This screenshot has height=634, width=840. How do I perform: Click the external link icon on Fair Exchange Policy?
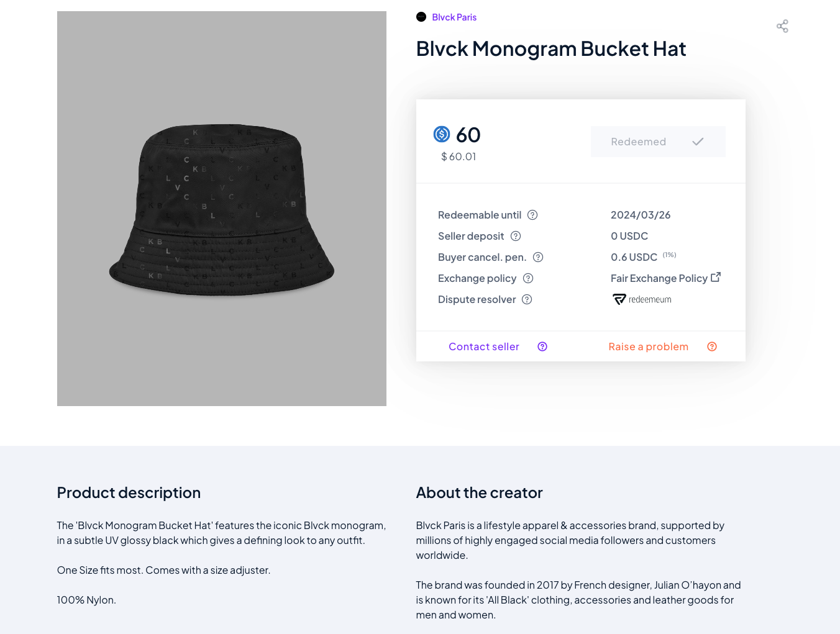[x=716, y=277]
